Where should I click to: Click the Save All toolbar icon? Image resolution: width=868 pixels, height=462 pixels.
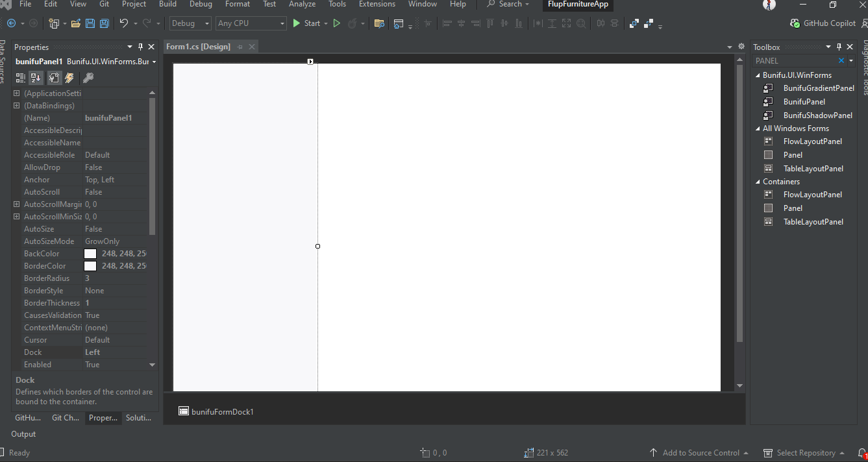click(x=103, y=23)
